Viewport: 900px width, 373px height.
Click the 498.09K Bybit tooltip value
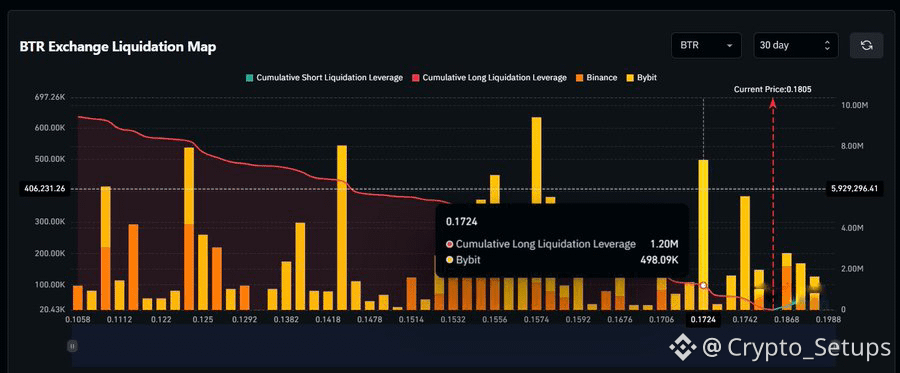(x=660, y=260)
